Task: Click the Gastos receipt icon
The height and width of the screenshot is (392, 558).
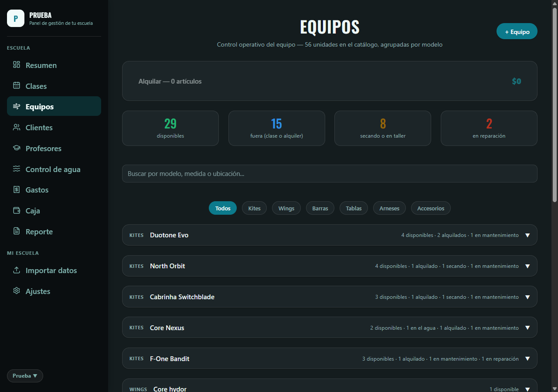Action: coord(17,190)
